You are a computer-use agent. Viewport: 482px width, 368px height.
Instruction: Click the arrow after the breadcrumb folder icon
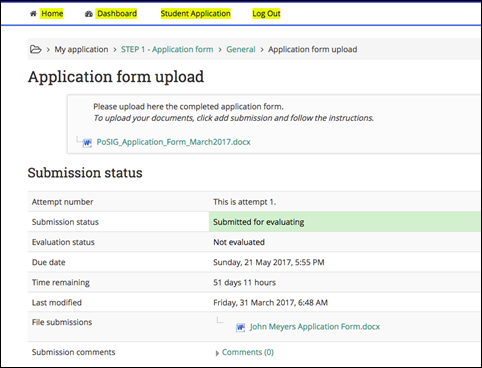(x=48, y=50)
